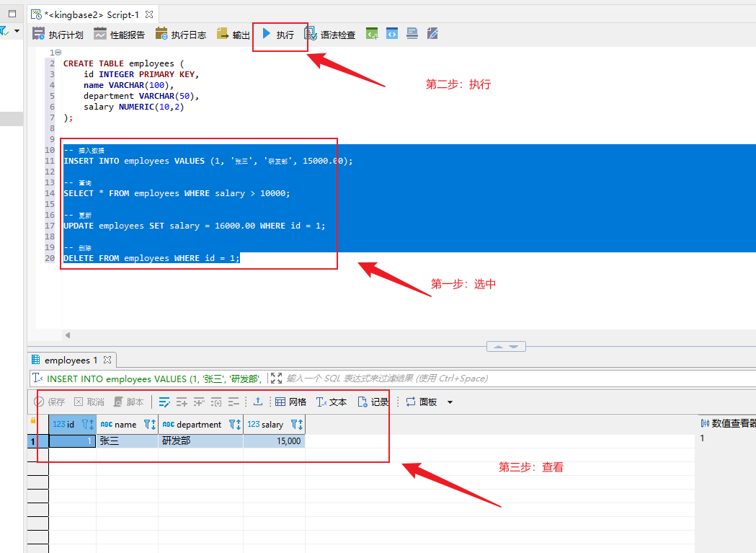The height and width of the screenshot is (553, 756).
Task: Click the blue code window icon in toolbar
Action: [392, 34]
